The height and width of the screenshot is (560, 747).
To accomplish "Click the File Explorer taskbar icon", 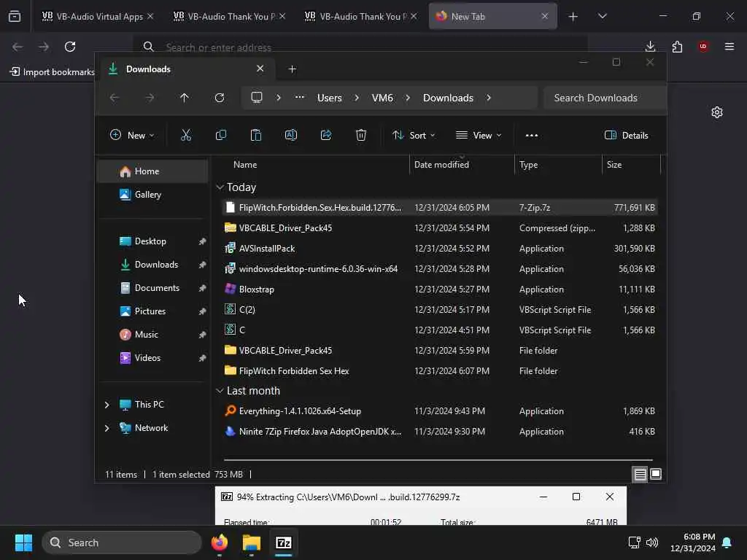I will [x=252, y=542].
